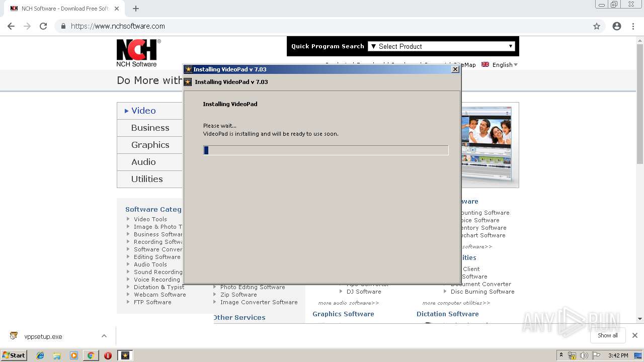This screenshot has width=644, height=362.
Task: Select the Utilities category tab
Action: click(x=149, y=179)
